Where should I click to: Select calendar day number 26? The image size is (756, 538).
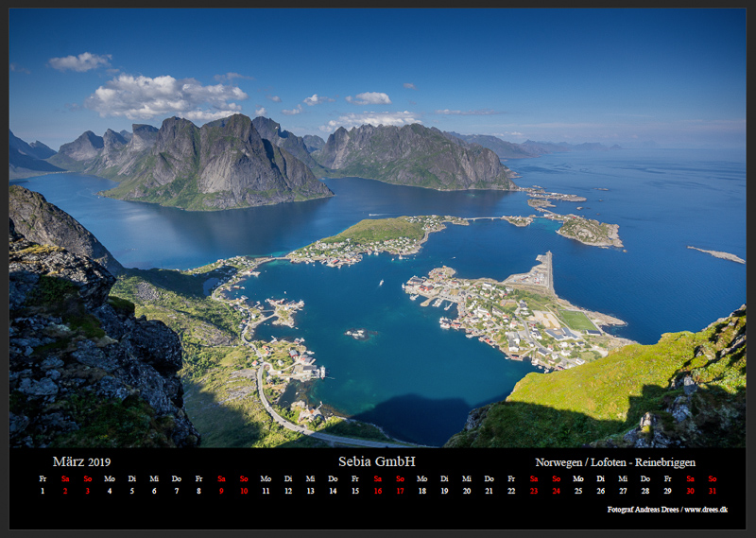601,491
